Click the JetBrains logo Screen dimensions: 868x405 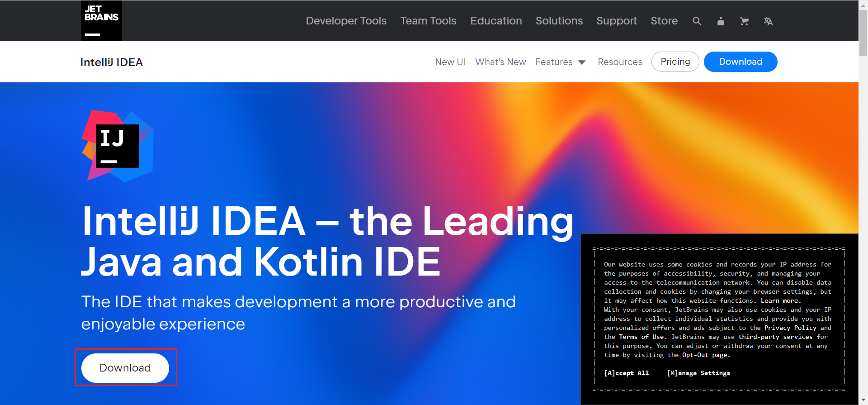(102, 21)
